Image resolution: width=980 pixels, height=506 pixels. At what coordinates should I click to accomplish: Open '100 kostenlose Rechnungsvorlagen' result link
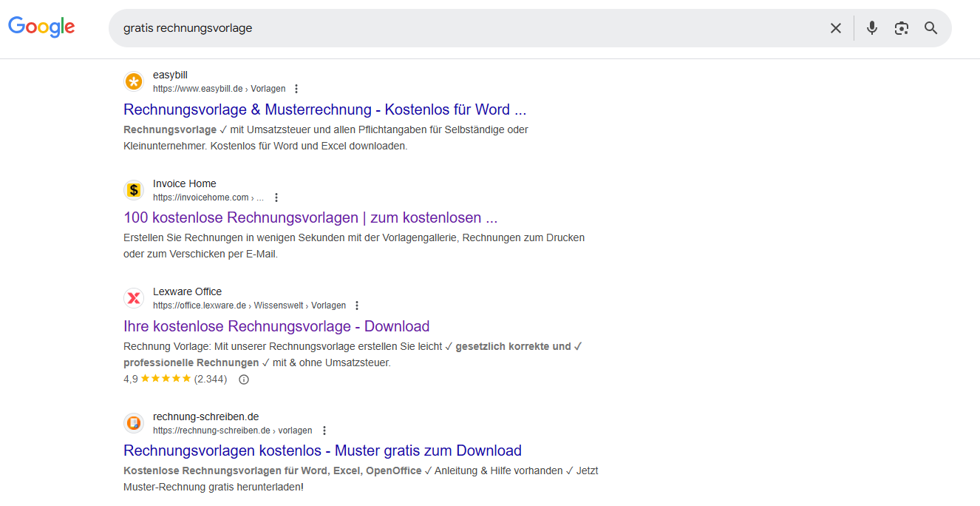[310, 218]
